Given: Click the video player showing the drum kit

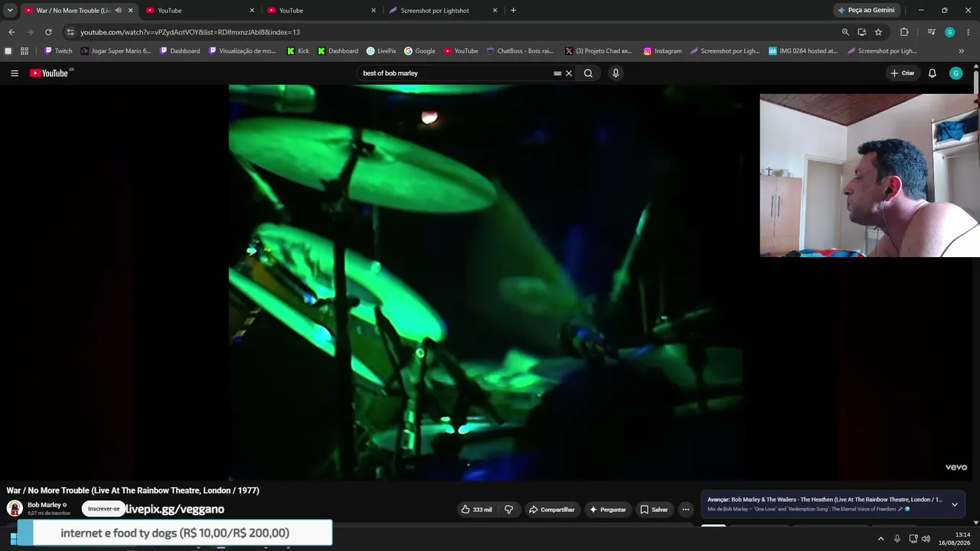Looking at the screenshot, I should pyautogui.click(x=485, y=282).
